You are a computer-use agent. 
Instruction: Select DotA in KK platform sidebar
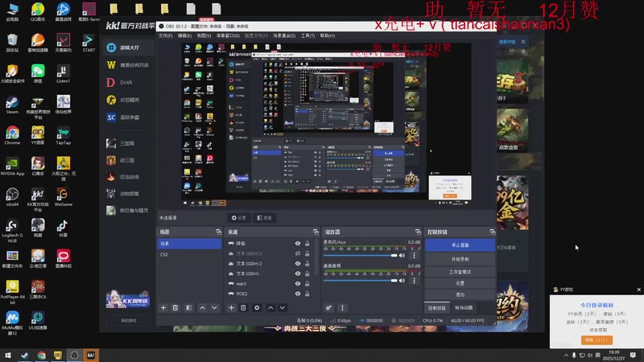coord(126,83)
